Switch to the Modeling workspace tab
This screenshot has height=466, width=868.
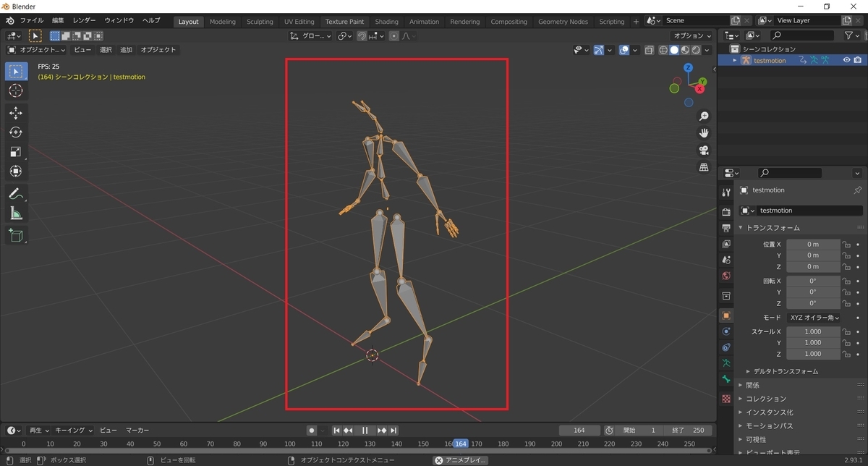tap(223, 22)
